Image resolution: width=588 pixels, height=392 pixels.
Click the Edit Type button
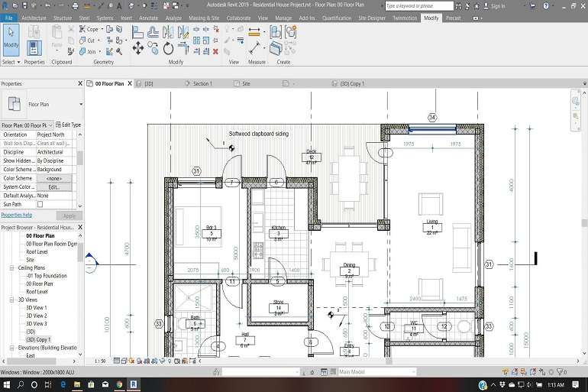[69, 125]
